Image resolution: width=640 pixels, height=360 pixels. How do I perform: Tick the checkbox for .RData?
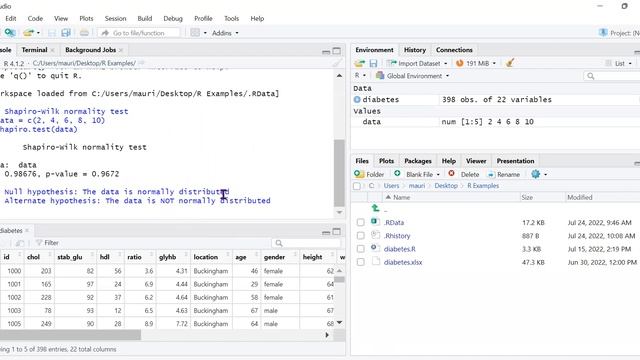point(360,222)
